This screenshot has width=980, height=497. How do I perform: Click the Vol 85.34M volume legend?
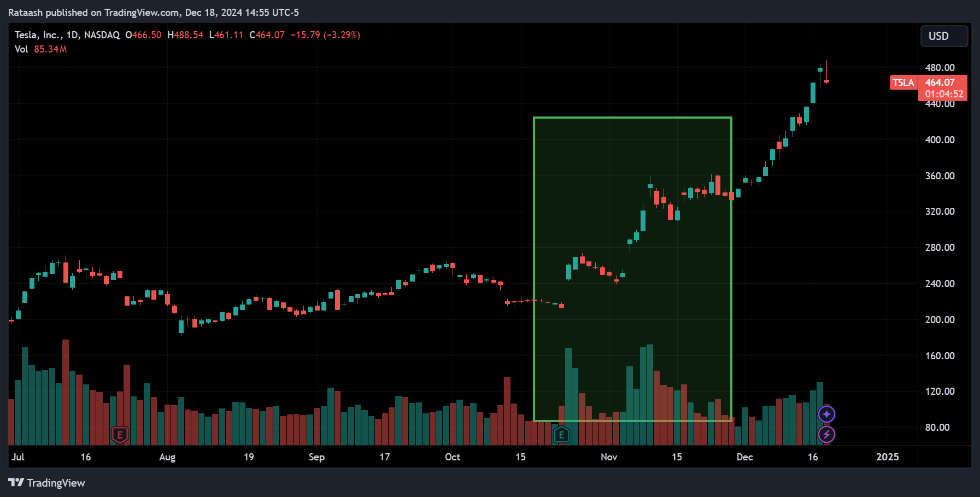tap(40, 49)
